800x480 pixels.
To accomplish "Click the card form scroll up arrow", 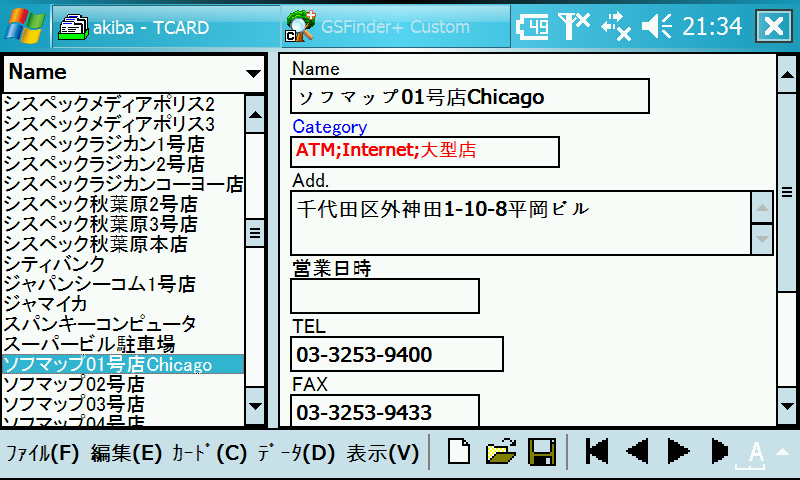I will point(787,74).
